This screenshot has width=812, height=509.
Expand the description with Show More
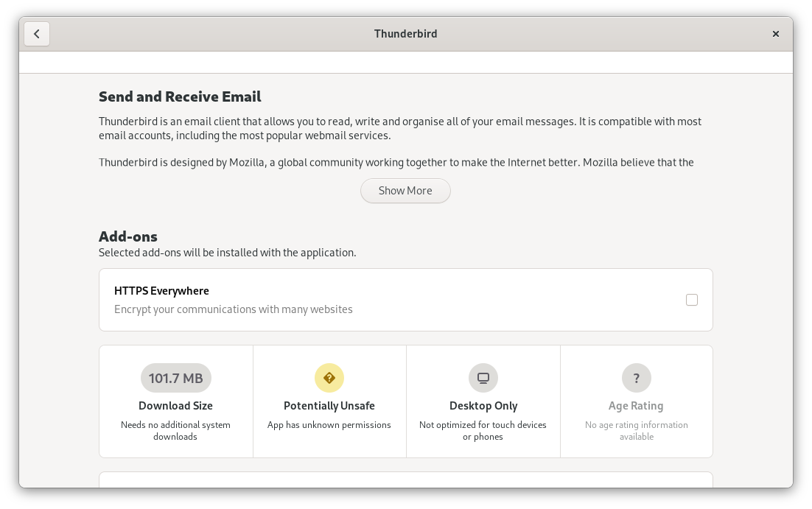pyautogui.click(x=405, y=191)
